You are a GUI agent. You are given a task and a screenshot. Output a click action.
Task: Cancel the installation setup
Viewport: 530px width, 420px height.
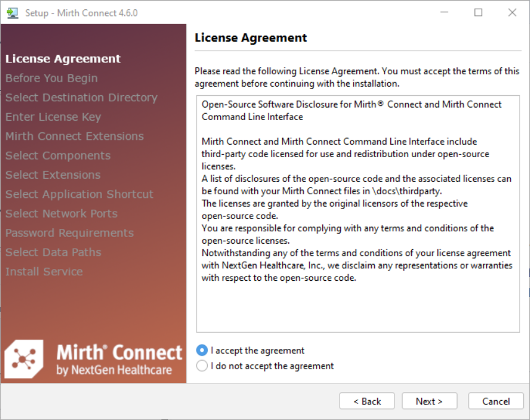(x=496, y=401)
